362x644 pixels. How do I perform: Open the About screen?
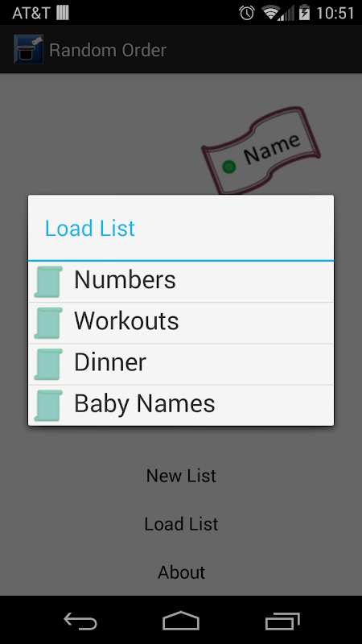coord(181,572)
